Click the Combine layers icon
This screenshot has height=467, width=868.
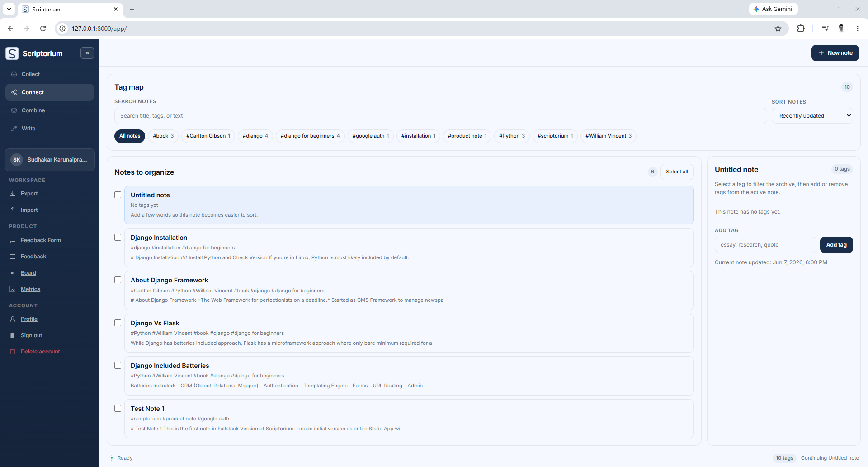(14, 110)
